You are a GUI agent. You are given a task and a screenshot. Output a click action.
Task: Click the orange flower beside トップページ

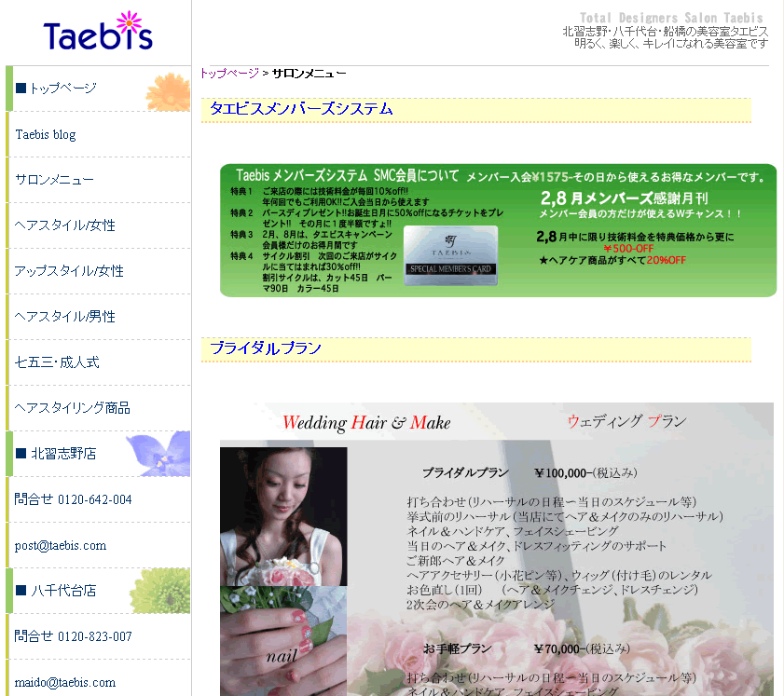[169, 90]
